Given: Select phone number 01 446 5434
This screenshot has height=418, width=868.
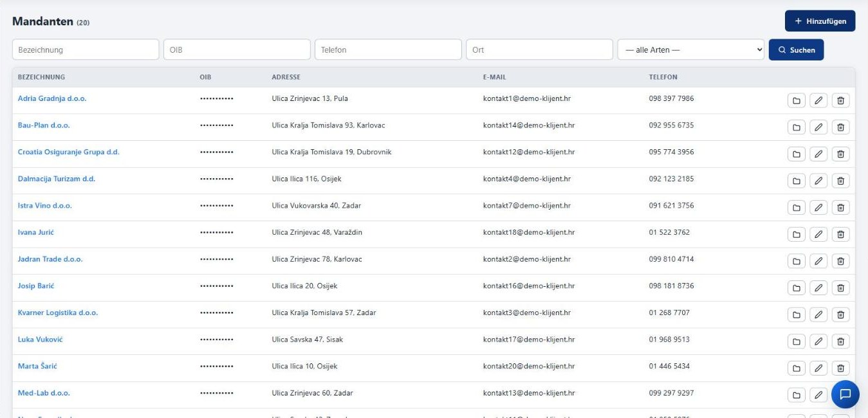Looking at the screenshot, I should 669,367.
